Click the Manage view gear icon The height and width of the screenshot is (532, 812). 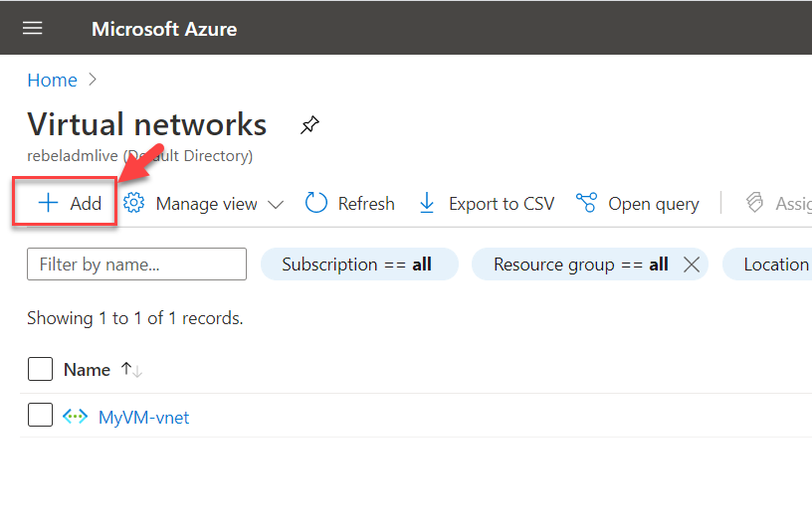coord(134,203)
